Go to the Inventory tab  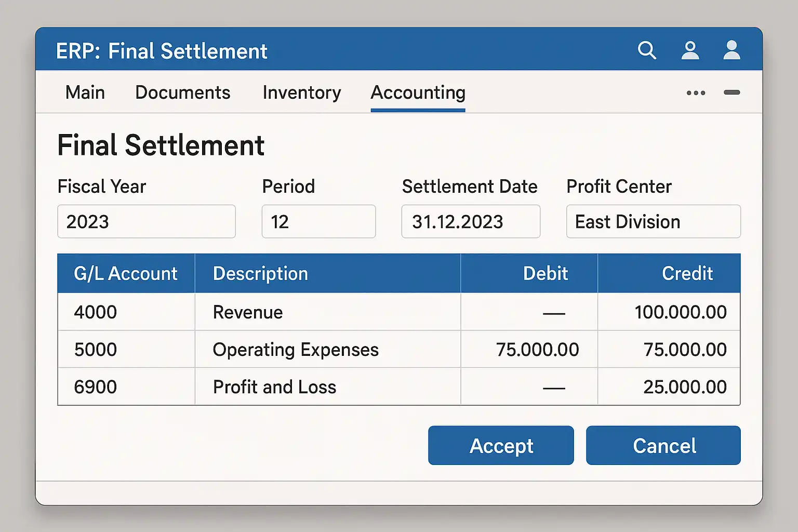(x=301, y=92)
